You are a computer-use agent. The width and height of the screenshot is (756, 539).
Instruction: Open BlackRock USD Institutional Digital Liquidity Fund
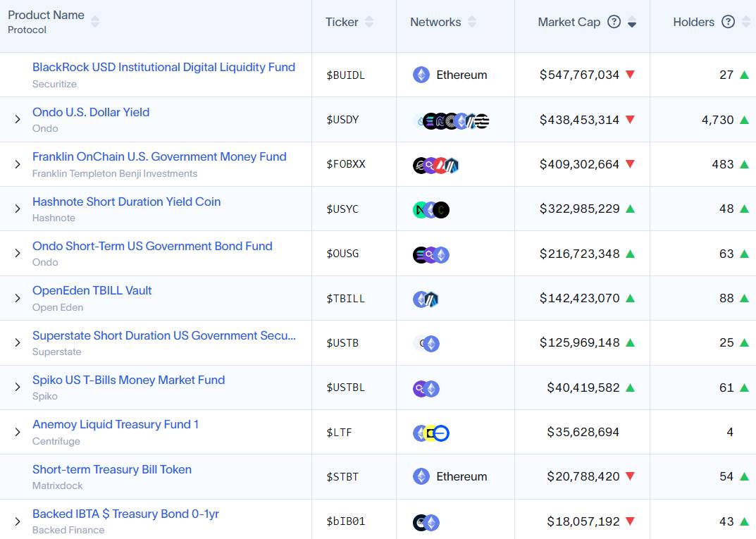tap(163, 68)
